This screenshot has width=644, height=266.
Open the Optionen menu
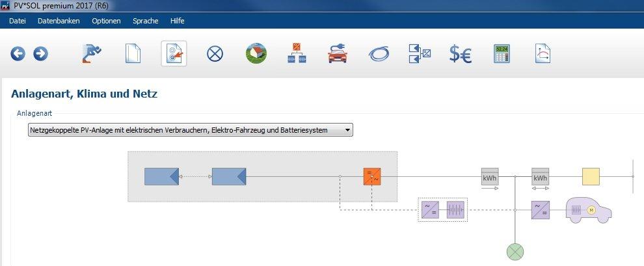click(x=107, y=21)
